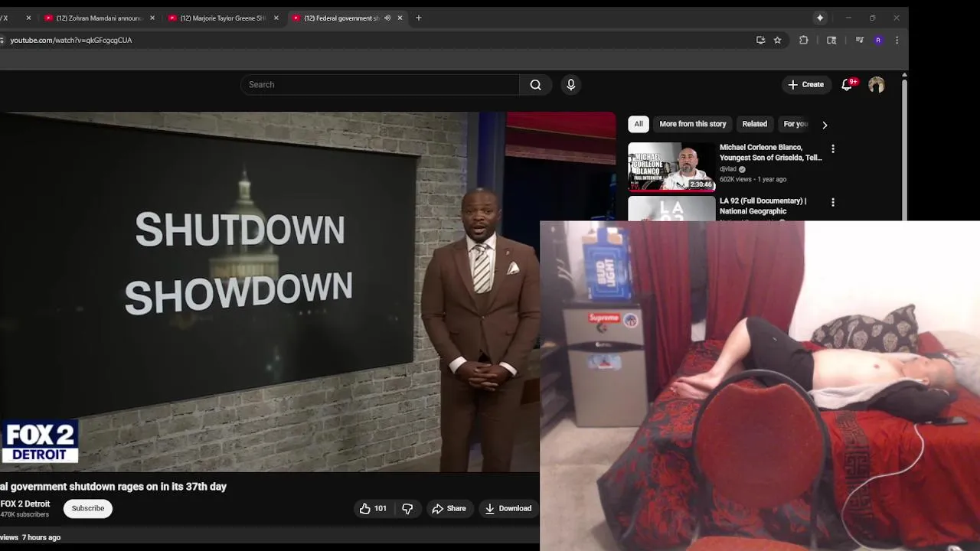Click the browser address bar URL
This screenshot has height=551, width=980.
pos(71,40)
